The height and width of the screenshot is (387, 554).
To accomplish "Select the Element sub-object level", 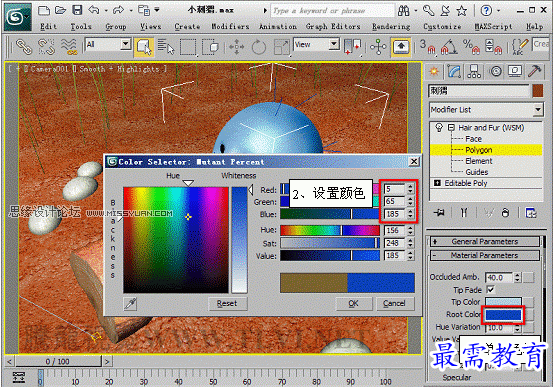I will [478, 161].
